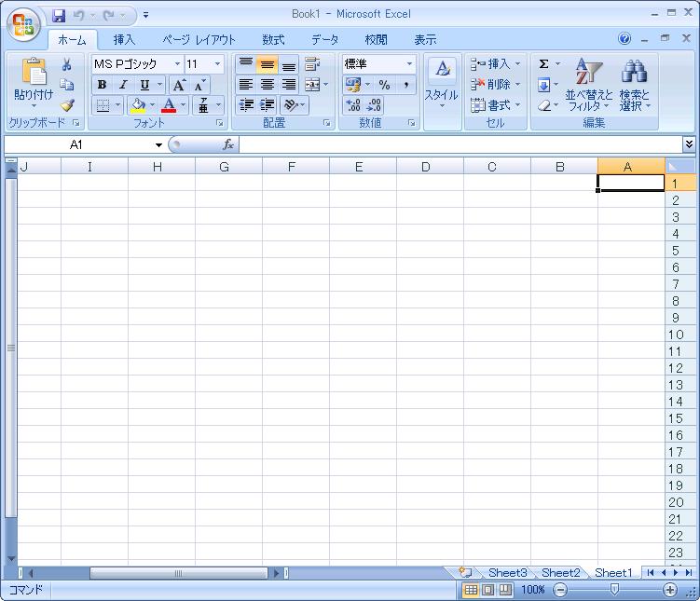
Task: Click the Clear eraser icon
Action: tap(544, 105)
